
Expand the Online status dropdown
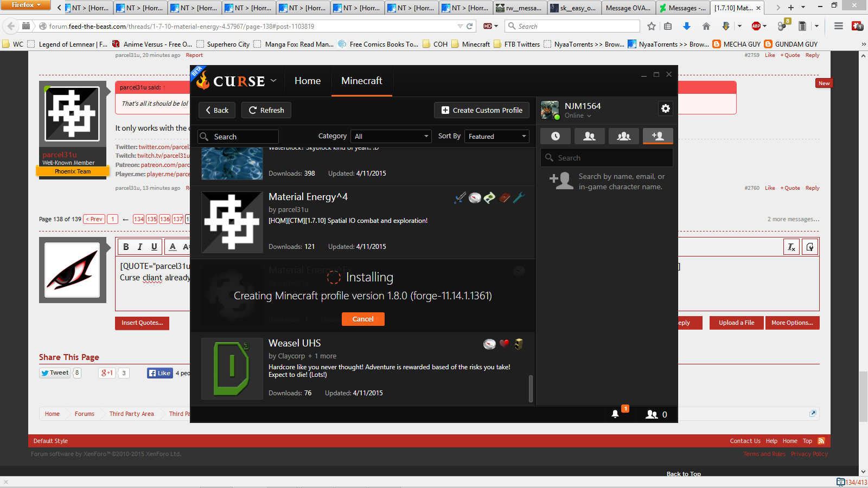tap(578, 115)
